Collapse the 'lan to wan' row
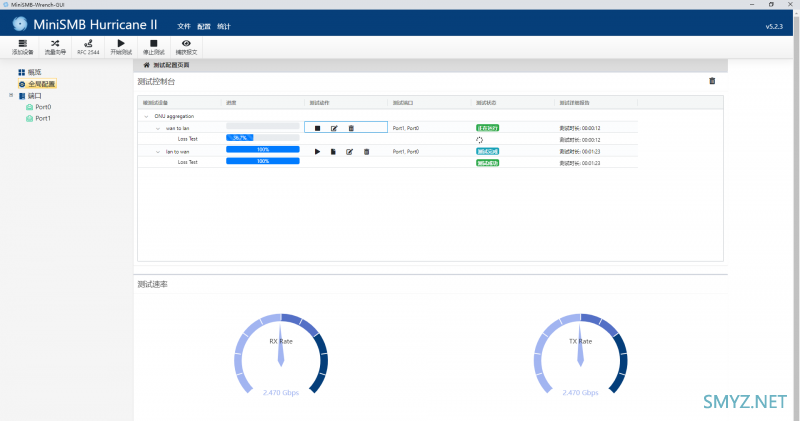 158,152
